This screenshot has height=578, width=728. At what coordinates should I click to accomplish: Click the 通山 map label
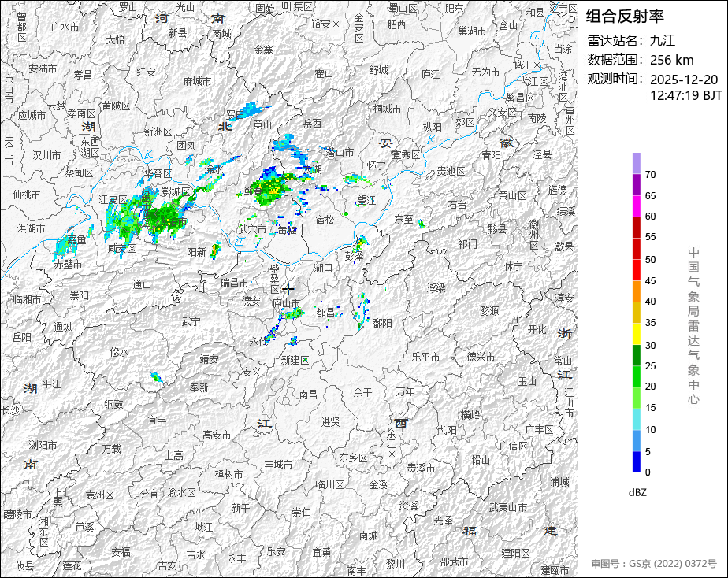point(142,284)
